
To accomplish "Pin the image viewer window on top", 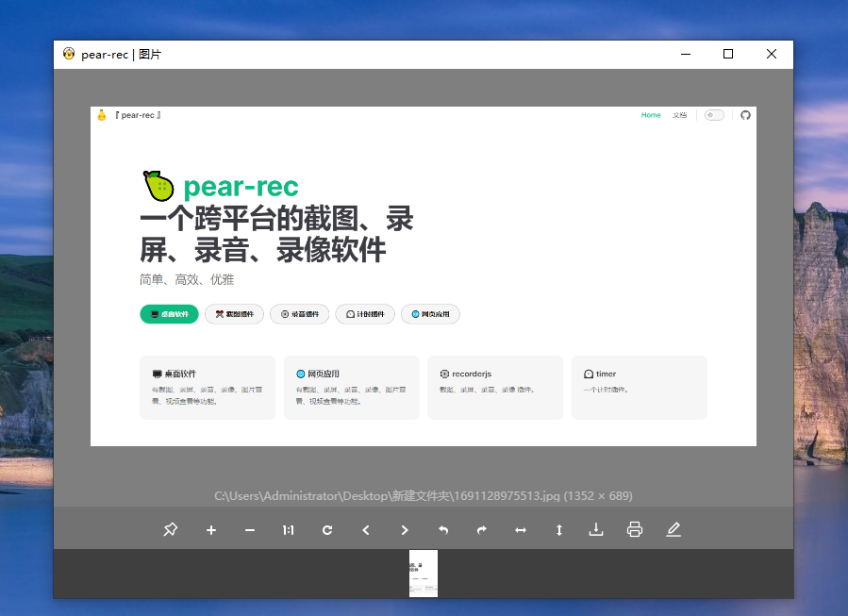I will click(170, 530).
